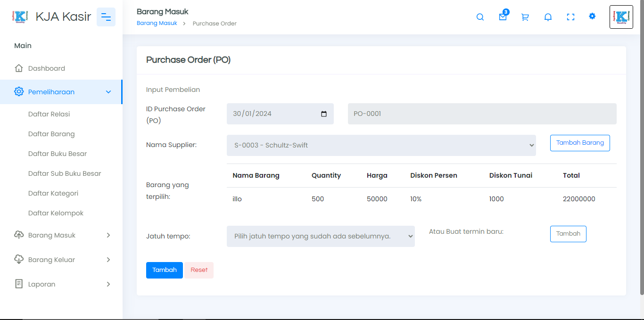
Task: Click the Harga column header
Action: (377, 175)
